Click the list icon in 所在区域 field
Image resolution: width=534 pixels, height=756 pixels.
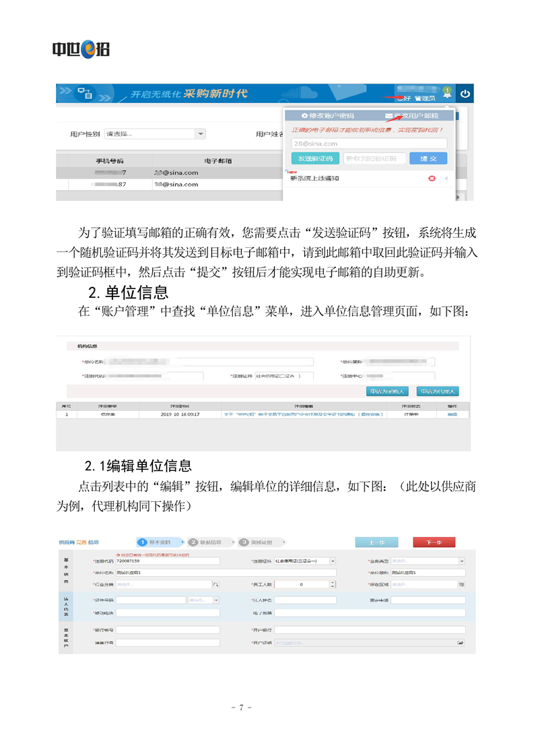(x=461, y=584)
